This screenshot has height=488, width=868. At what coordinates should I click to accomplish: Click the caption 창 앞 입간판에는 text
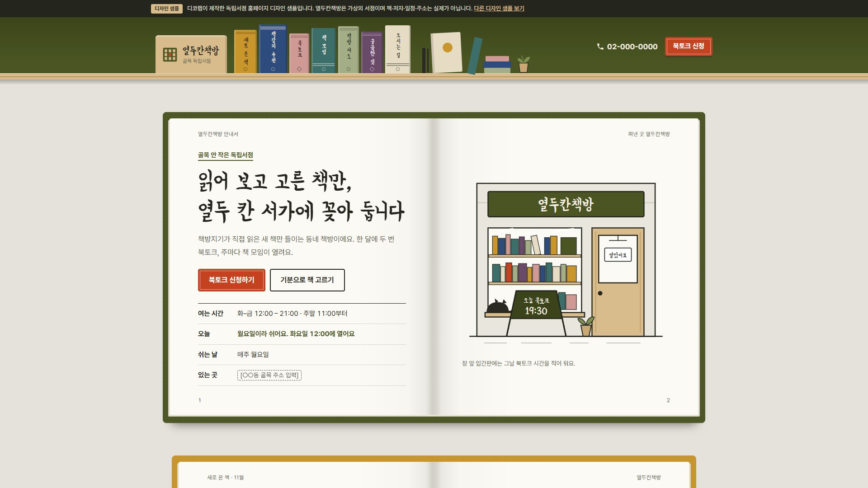pos(519,363)
